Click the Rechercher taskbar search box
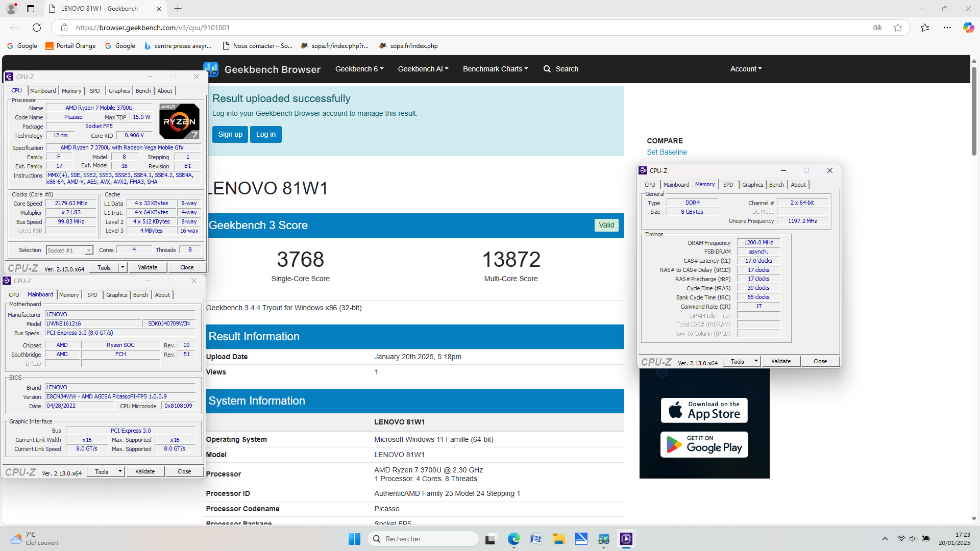The image size is (980, 551). click(423, 539)
